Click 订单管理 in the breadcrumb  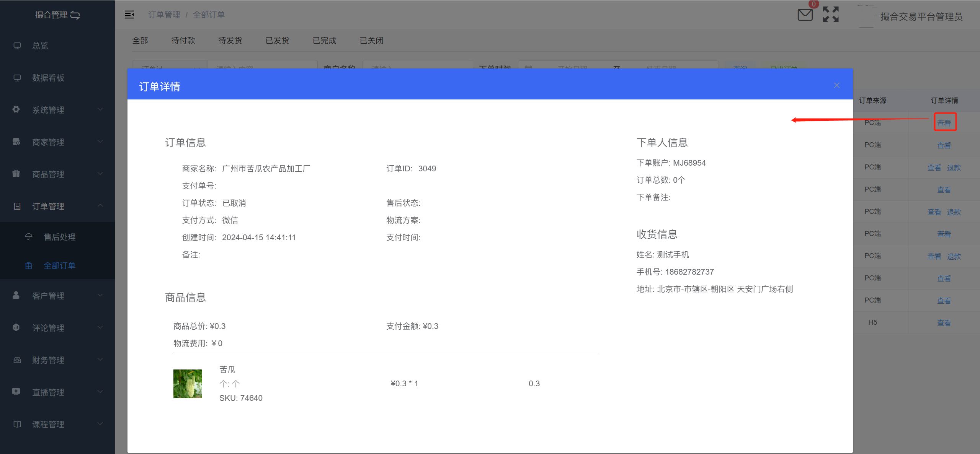164,15
